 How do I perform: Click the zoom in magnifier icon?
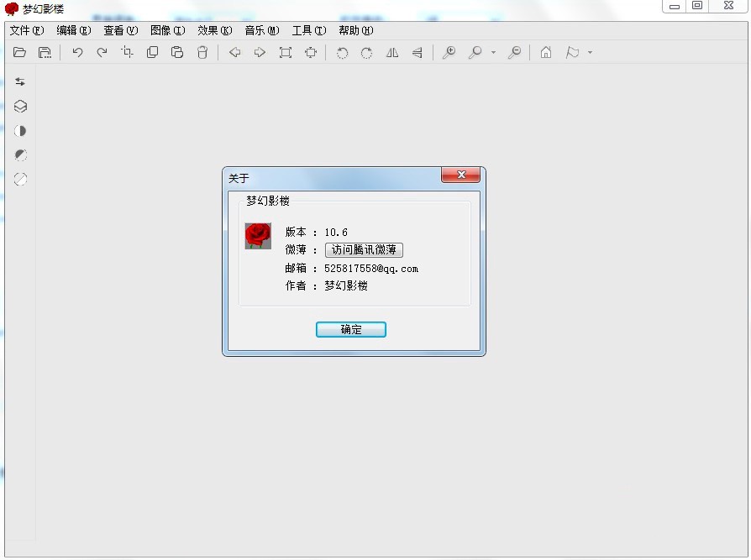449,52
